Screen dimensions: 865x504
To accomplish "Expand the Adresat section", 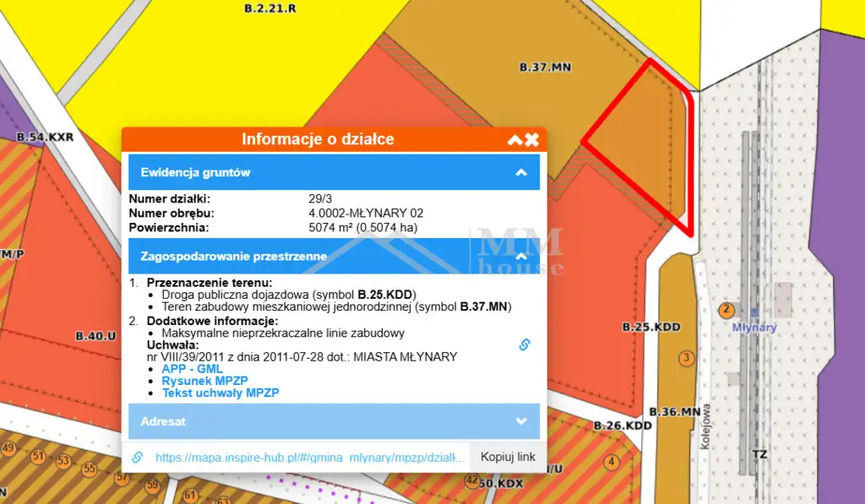I will point(521,420).
